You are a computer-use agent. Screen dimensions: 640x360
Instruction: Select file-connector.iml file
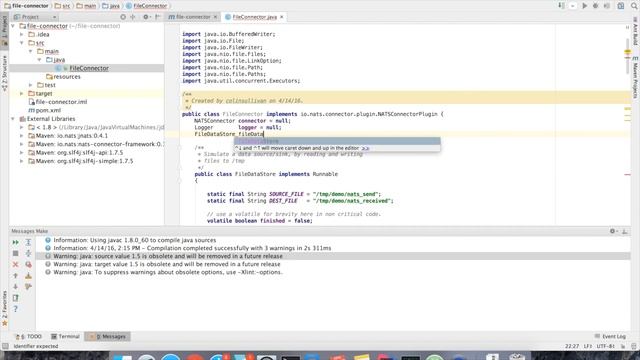tap(58, 102)
